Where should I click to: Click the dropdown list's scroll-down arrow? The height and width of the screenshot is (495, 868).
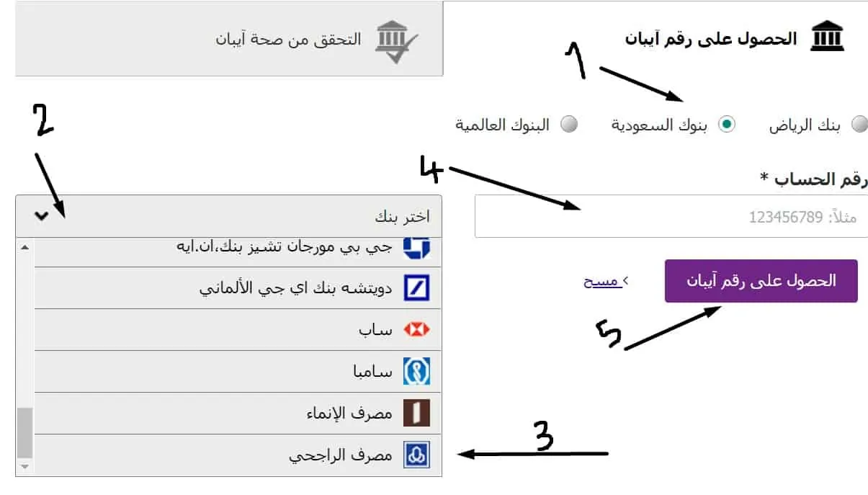(x=25, y=467)
